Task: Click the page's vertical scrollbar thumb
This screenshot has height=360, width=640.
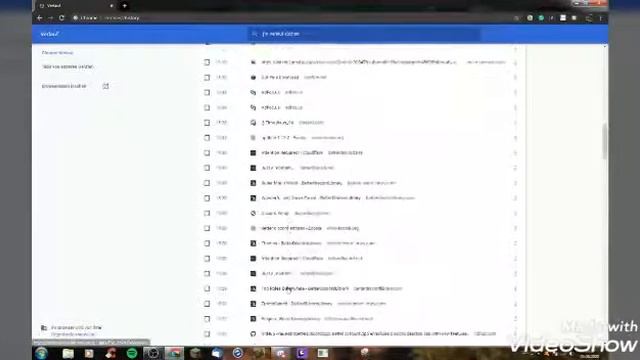Action: point(604,141)
